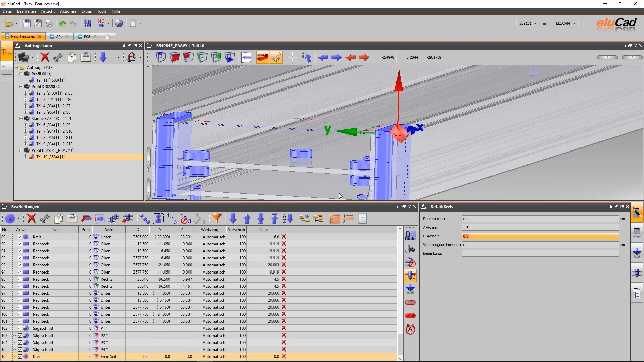Open the Extras menu
Screen dimensions: 644x362
click(86, 11)
